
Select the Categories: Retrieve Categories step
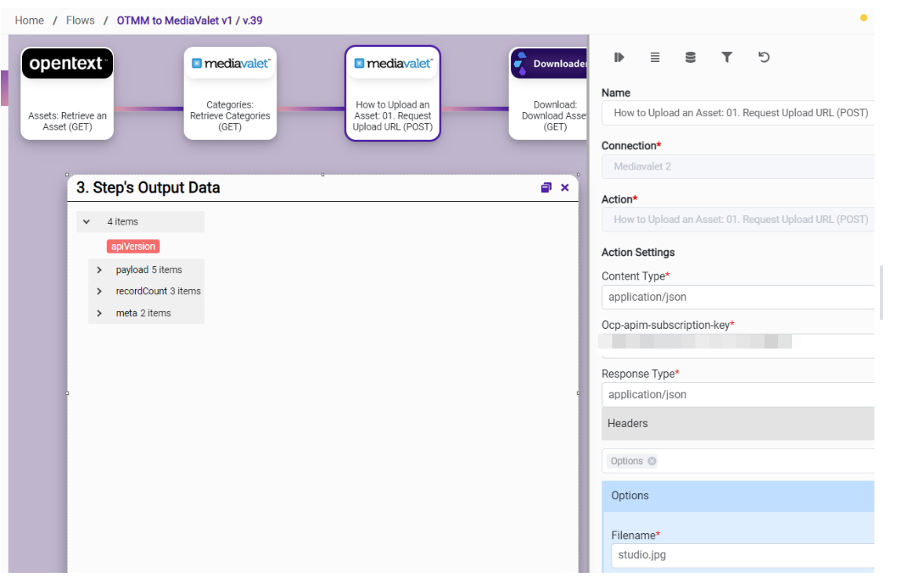click(230, 93)
